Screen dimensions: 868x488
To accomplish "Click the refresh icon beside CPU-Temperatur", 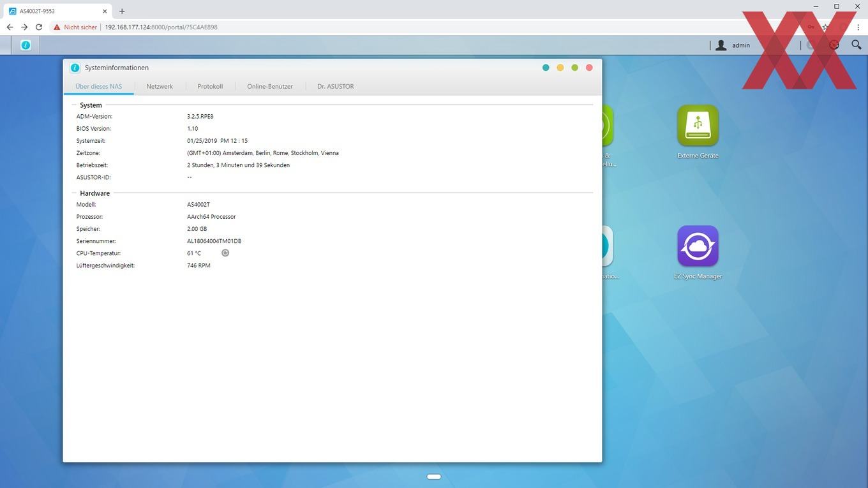I will click(225, 253).
